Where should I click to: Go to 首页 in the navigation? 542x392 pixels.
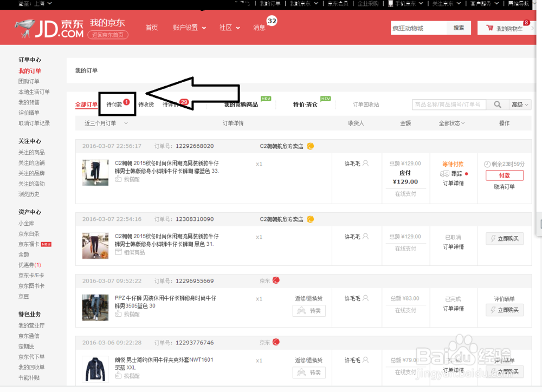[151, 28]
